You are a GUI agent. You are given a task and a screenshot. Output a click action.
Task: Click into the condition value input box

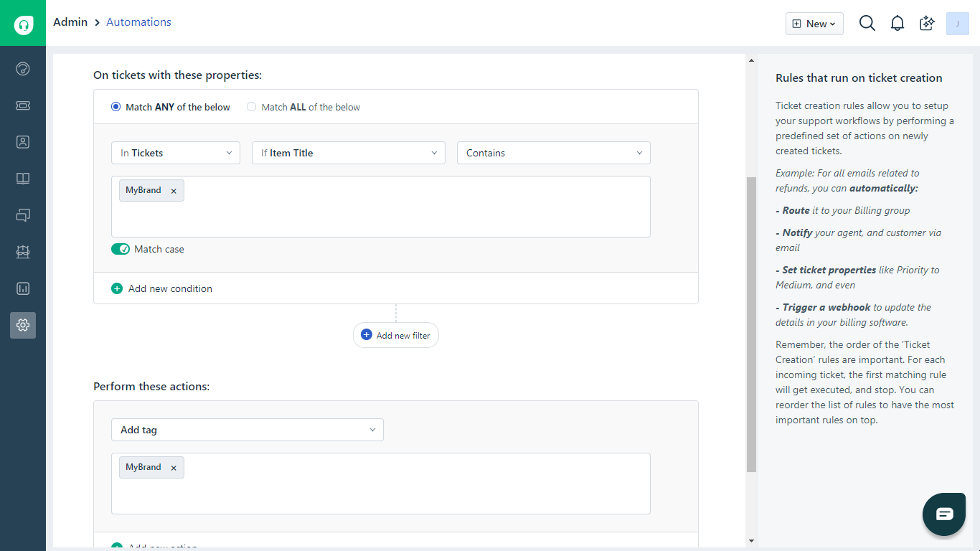click(x=381, y=207)
